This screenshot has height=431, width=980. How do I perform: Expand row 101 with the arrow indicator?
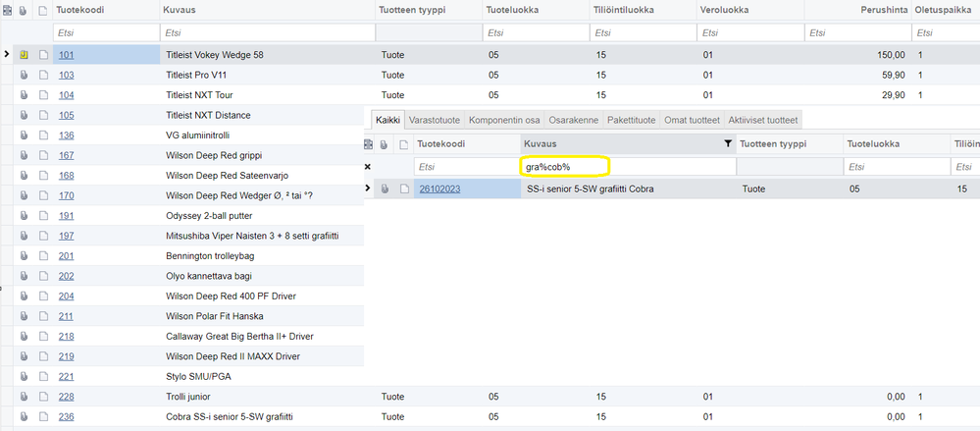coord(6,54)
